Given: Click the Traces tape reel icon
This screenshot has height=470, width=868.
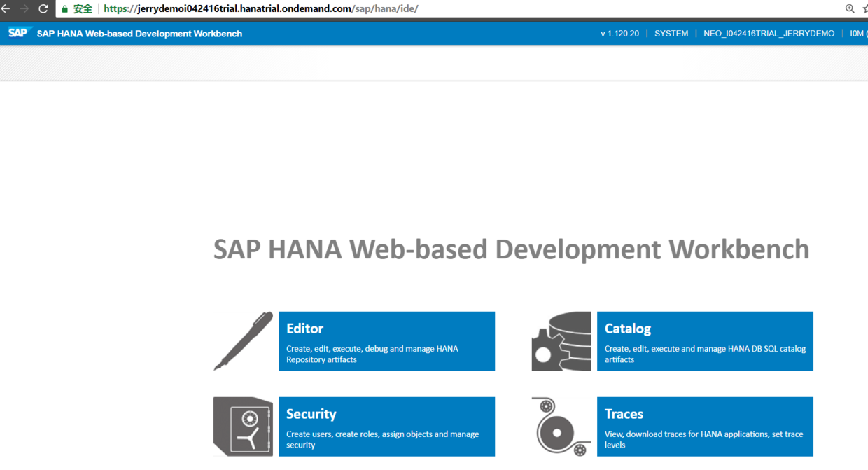Looking at the screenshot, I should [x=561, y=427].
